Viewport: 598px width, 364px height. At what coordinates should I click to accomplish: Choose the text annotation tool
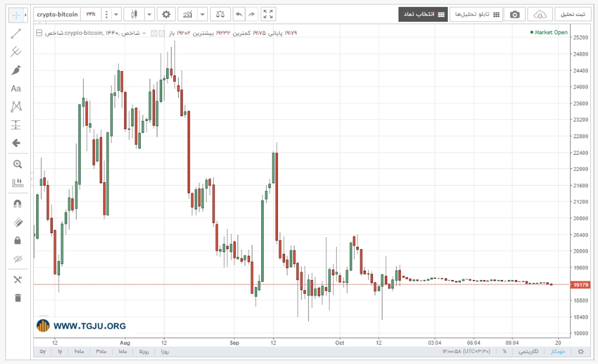tap(16, 88)
